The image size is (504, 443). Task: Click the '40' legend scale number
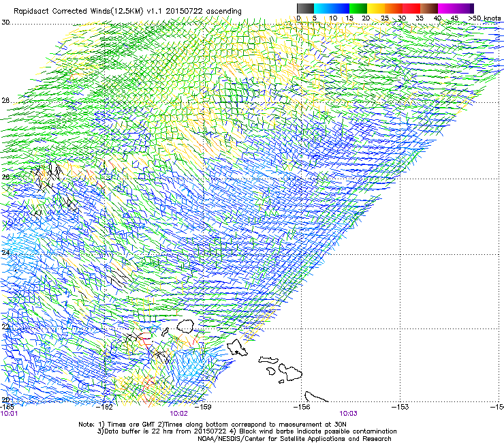pos(437,18)
